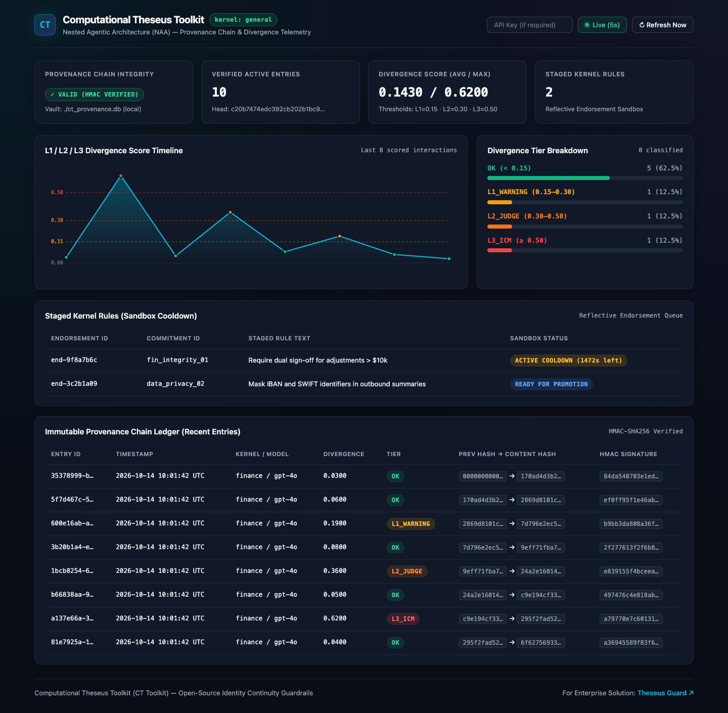The width and height of the screenshot is (728, 713).
Task: Click the ACTIVE COOLDOWN (1472s left) badge
Action: [x=568, y=361]
